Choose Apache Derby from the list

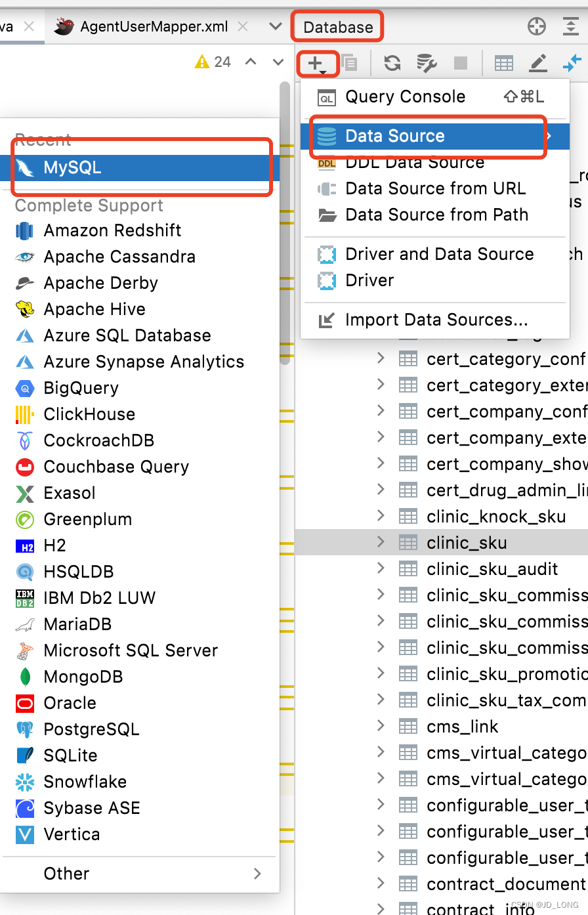(140, 283)
